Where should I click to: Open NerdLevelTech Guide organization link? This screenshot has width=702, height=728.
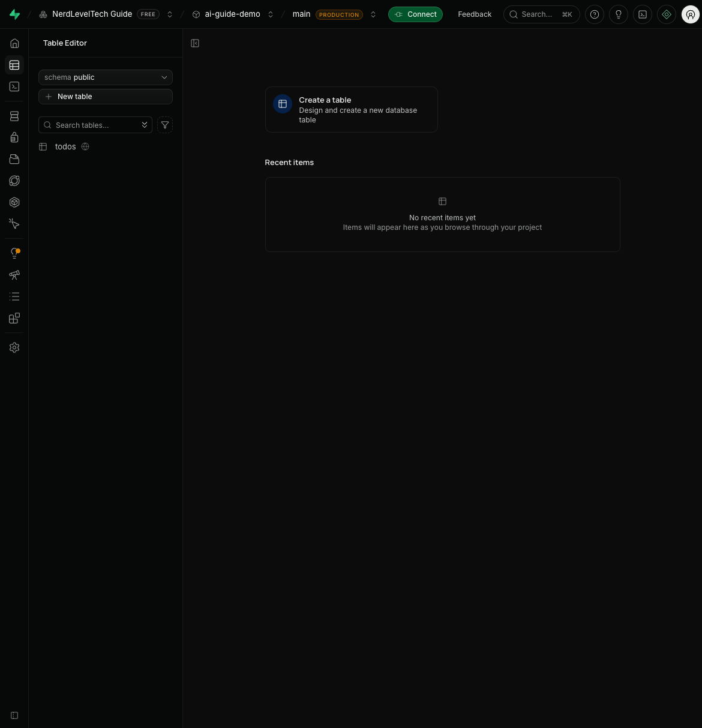point(86,14)
